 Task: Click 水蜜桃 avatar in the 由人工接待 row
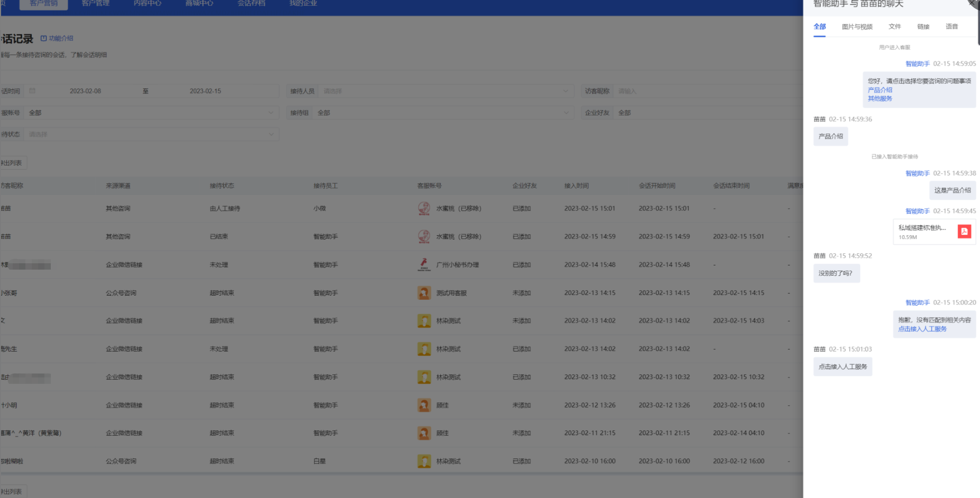(424, 208)
